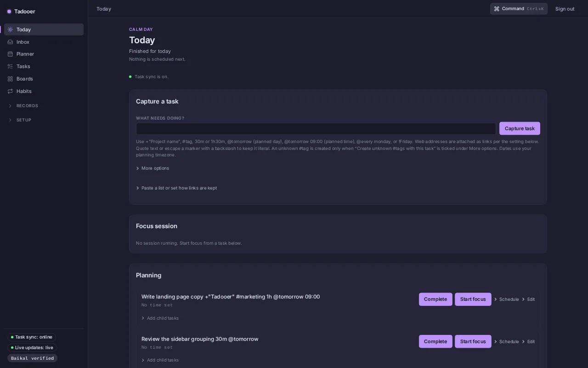Open the Tasks page

pos(44,66)
